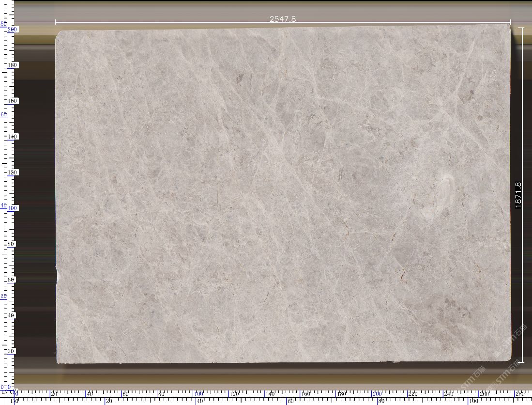Click the top end cap of the height dimension line

tap(521, 28)
